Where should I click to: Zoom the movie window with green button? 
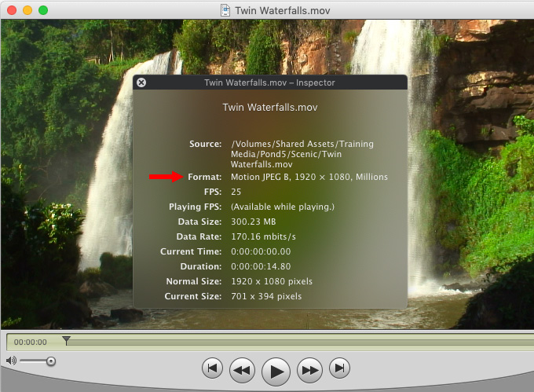tap(43, 10)
